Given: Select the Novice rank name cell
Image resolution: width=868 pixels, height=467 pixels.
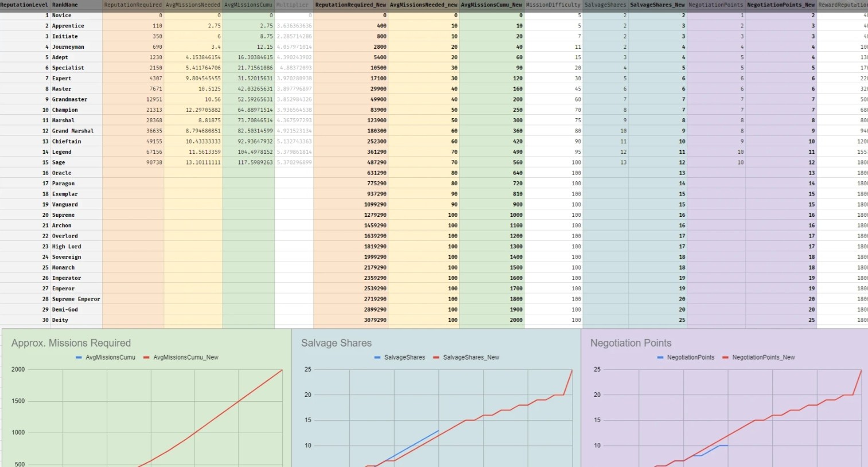Looking at the screenshot, I should coord(76,15).
